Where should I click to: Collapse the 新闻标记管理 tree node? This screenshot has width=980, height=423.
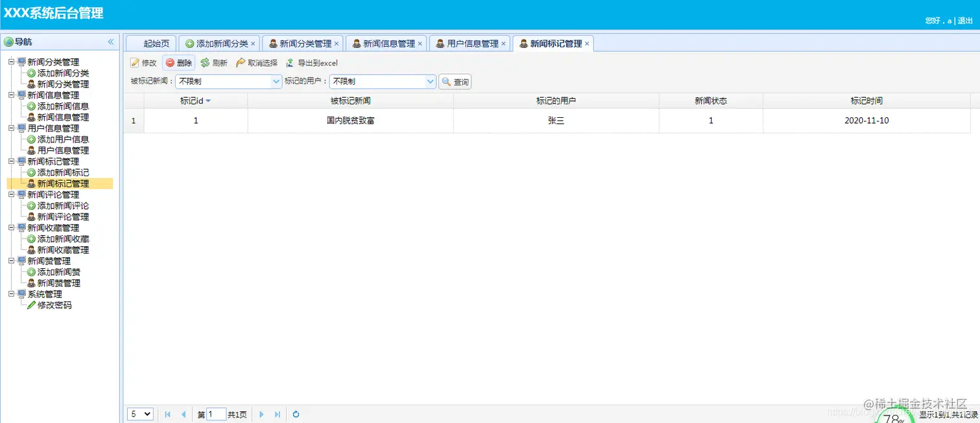click(x=11, y=161)
